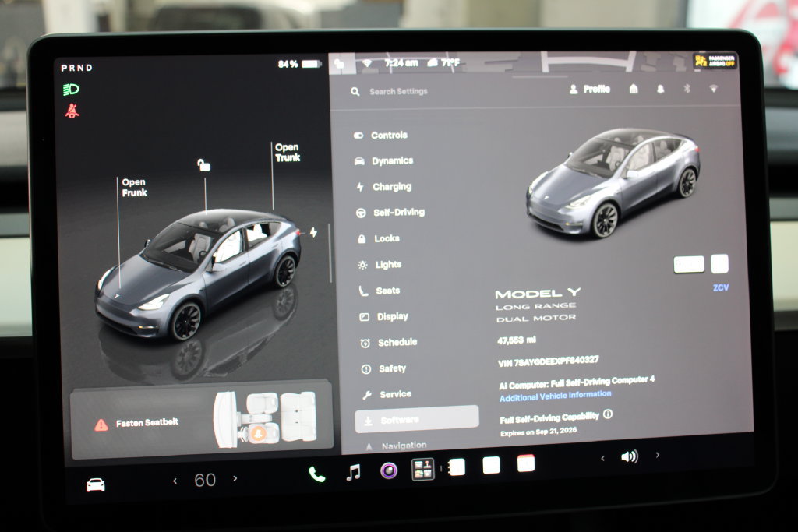798x532 pixels.
Task: Open the Calendar app icon
Action: click(x=526, y=463)
